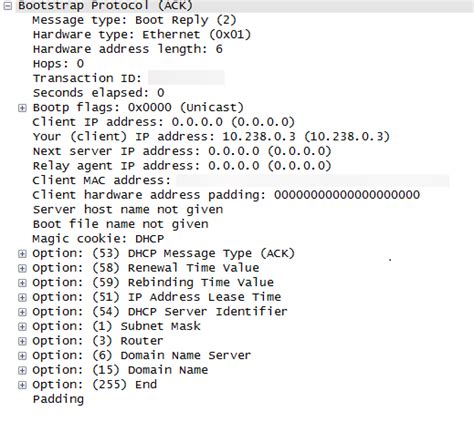Select the Transaction ID field row

[x=128, y=78]
